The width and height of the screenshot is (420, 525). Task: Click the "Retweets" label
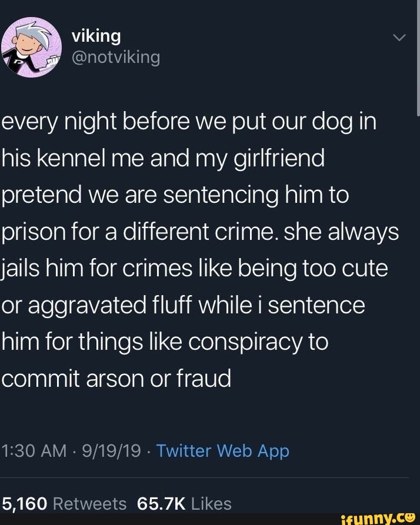[x=89, y=504]
